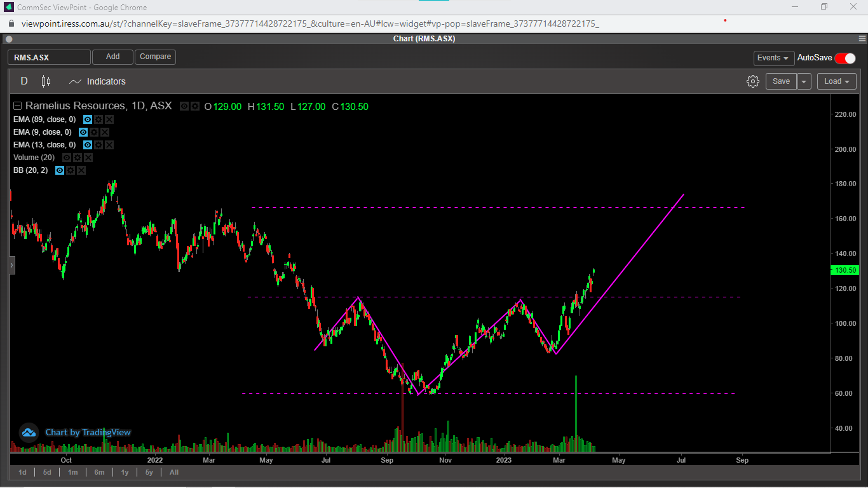Click the Sep label at right of time axis
The width and height of the screenshot is (868, 488).
coord(742,460)
